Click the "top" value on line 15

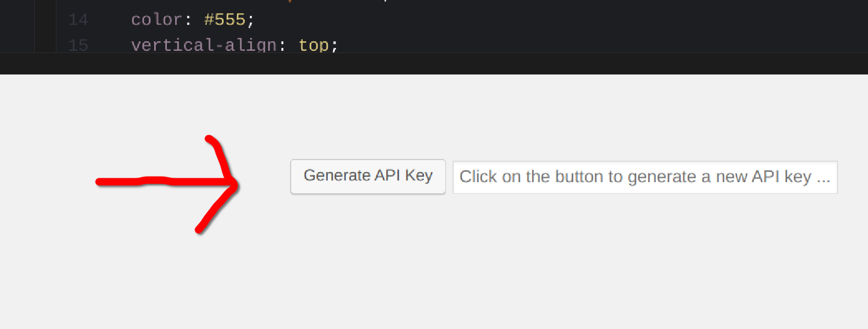coord(313,45)
